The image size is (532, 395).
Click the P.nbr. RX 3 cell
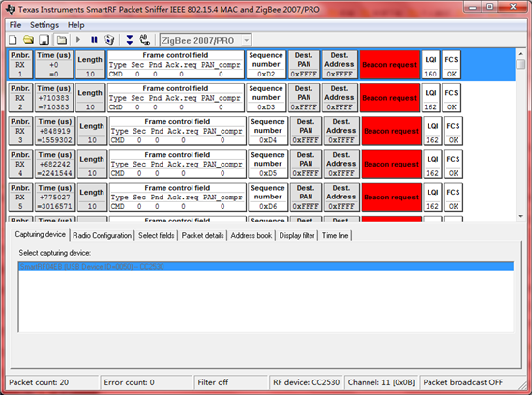20,131
